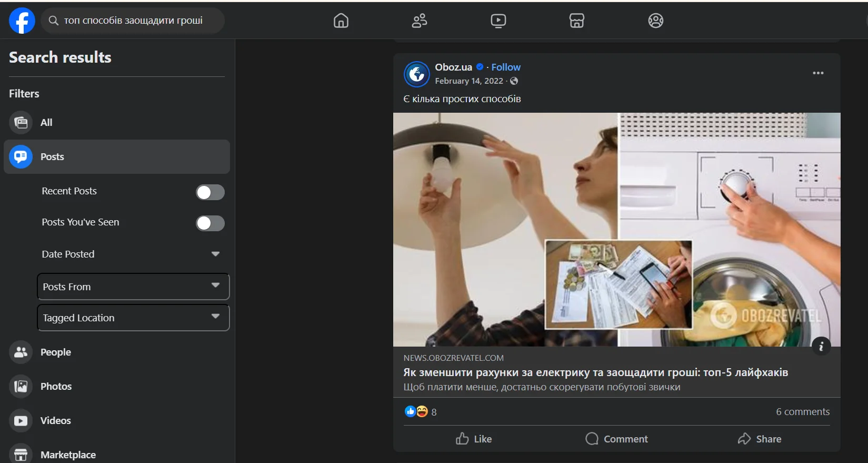Open the post options three-dots menu
The width and height of the screenshot is (868, 463).
pos(818,73)
